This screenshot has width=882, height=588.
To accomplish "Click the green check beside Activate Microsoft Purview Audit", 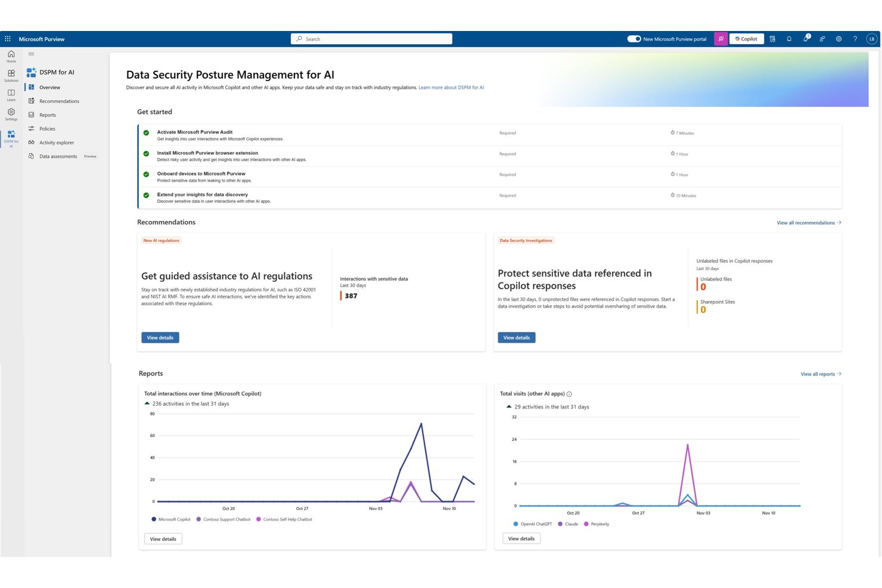I will (x=146, y=133).
